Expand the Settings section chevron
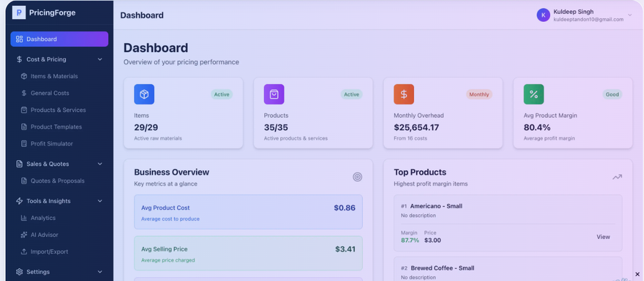 click(100, 271)
